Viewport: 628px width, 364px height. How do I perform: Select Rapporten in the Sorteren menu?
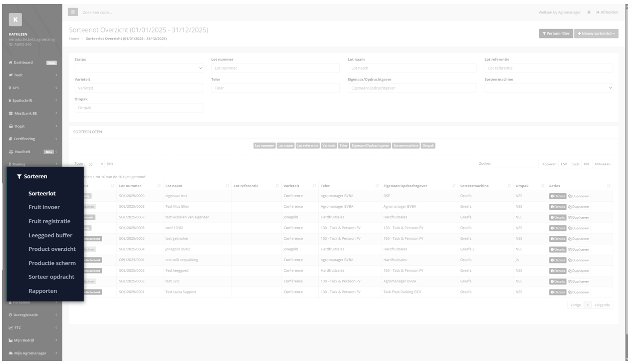click(x=43, y=291)
